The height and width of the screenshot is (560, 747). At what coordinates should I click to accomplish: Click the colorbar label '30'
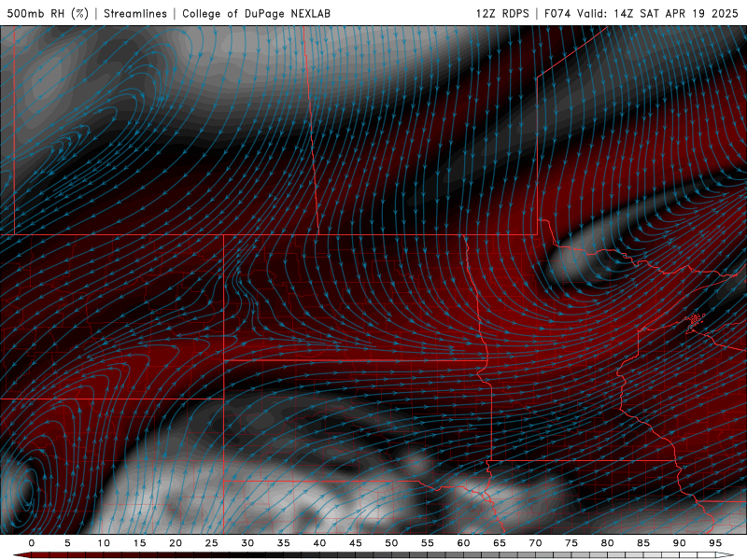coord(247,543)
